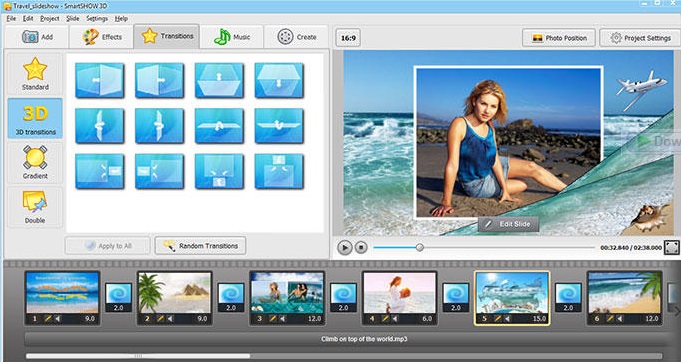Choose the third-row fourth 3D transition
Screen dimensions: 681x362
tap(279, 171)
